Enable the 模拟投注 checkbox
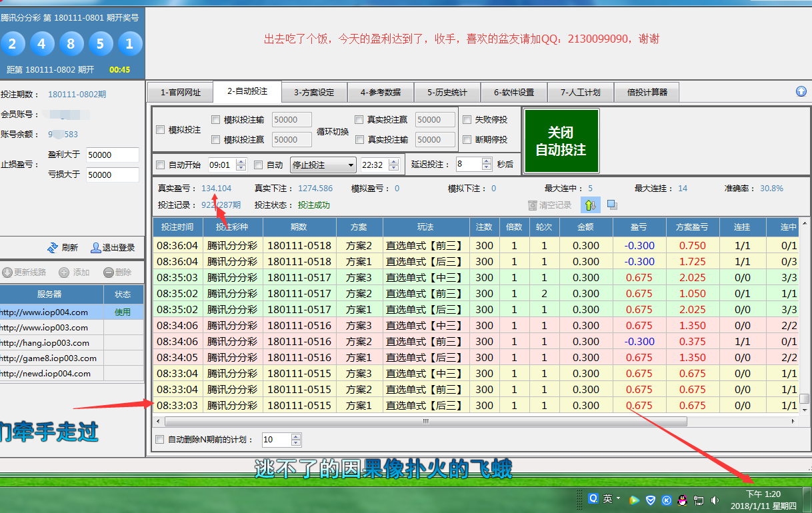The height and width of the screenshot is (513, 812). (x=160, y=130)
